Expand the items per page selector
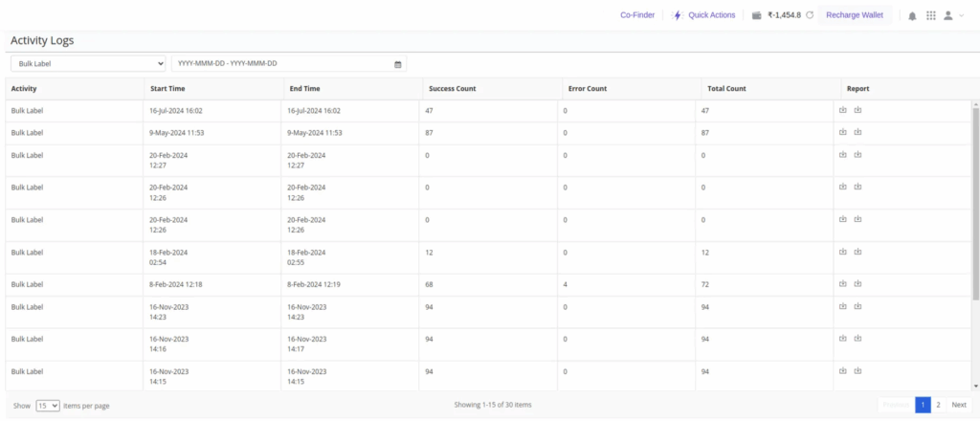The image size is (980, 421). click(48, 406)
